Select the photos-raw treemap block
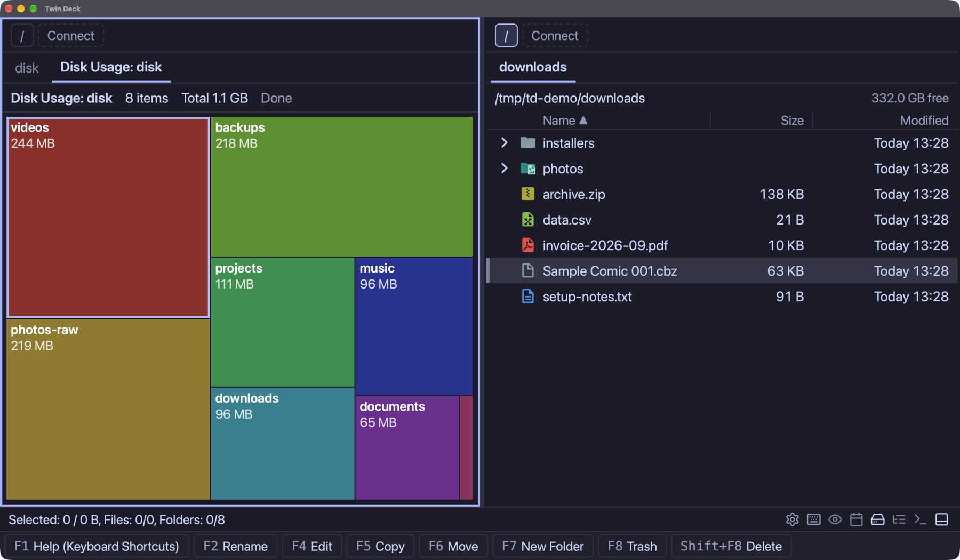 pos(108,409)
